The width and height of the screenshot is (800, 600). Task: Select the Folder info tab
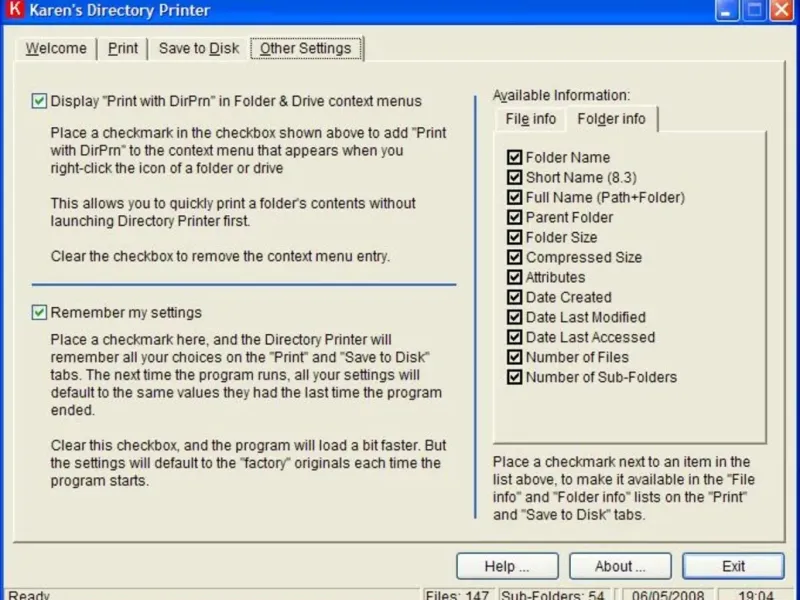pyautogui.click(x=611, y=119)
